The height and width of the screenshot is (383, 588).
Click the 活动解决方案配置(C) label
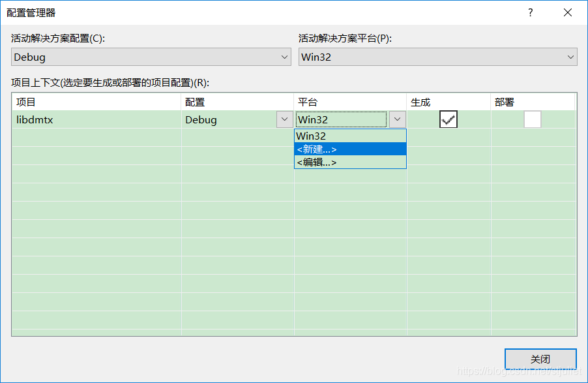[58, 38]
